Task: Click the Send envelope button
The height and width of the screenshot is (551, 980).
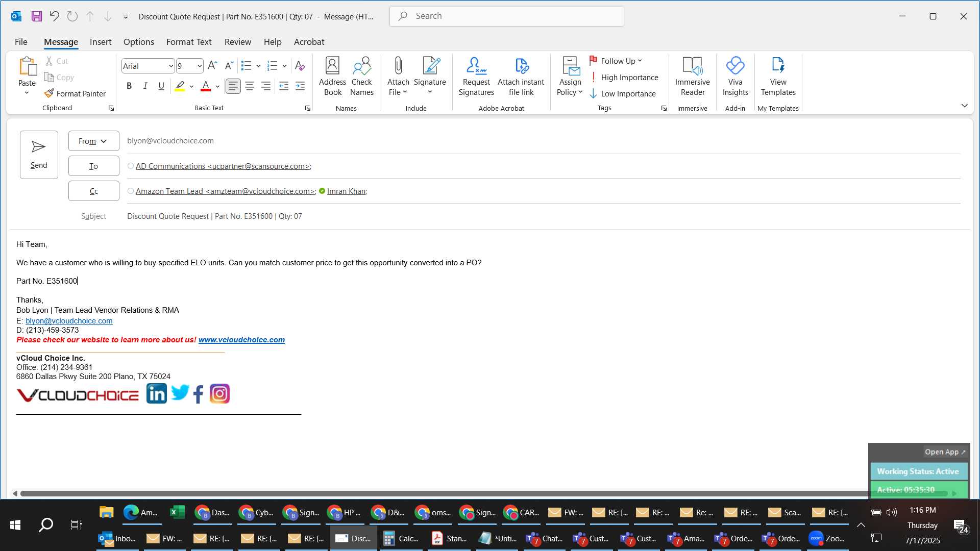Action: point(39,155)
